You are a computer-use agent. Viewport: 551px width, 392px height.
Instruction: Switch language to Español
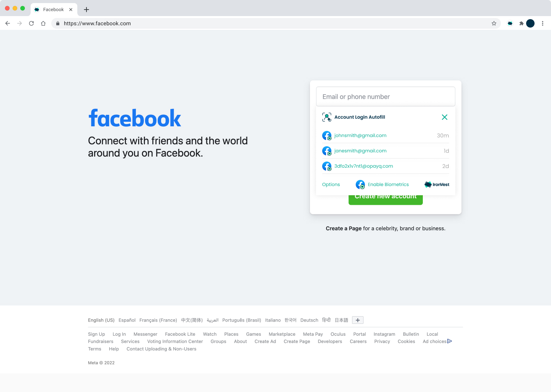click(127, 320)
